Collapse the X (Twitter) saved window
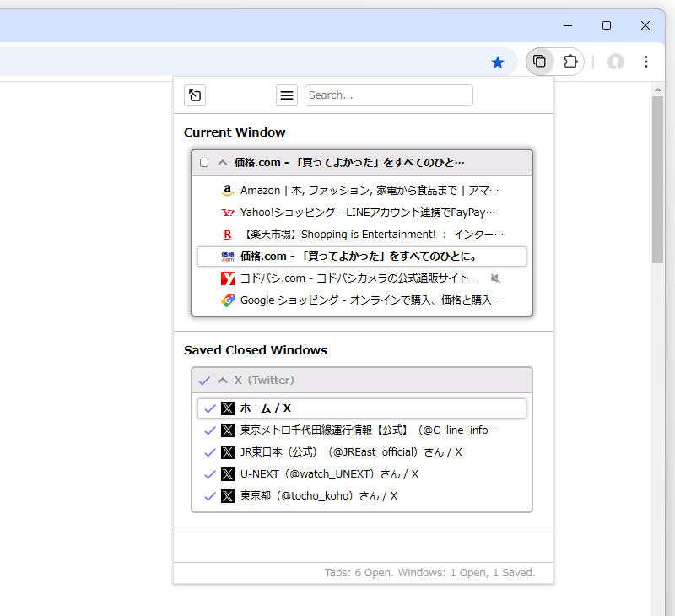Viewport: 675px width, 616px height. pyautogui.click(x=223, y=381)
